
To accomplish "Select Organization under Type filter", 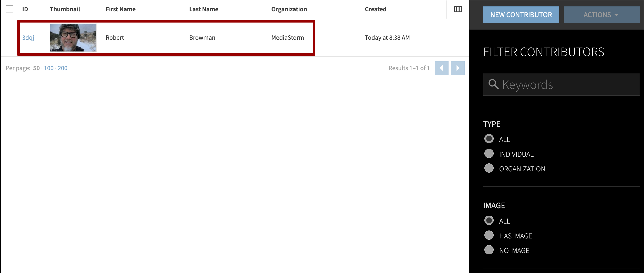I will tap(489, 168).
